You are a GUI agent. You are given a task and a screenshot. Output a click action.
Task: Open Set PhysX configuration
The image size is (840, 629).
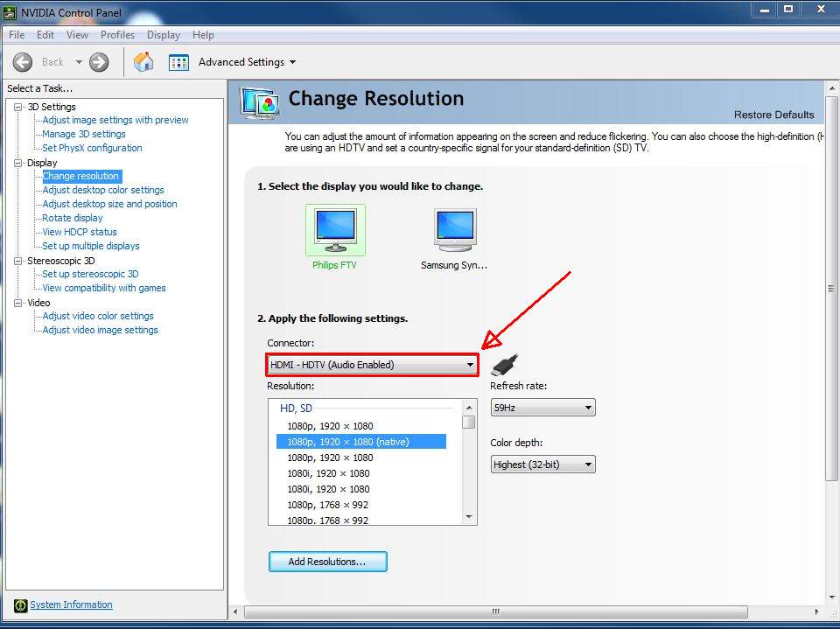click(92, 148)
